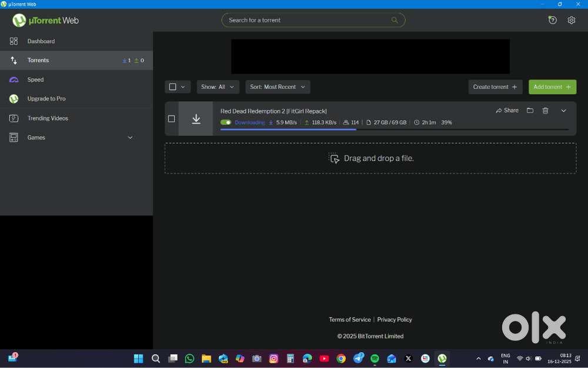Open the Show: All filter dropdown

pyautogui.click(x=218, y=87)
